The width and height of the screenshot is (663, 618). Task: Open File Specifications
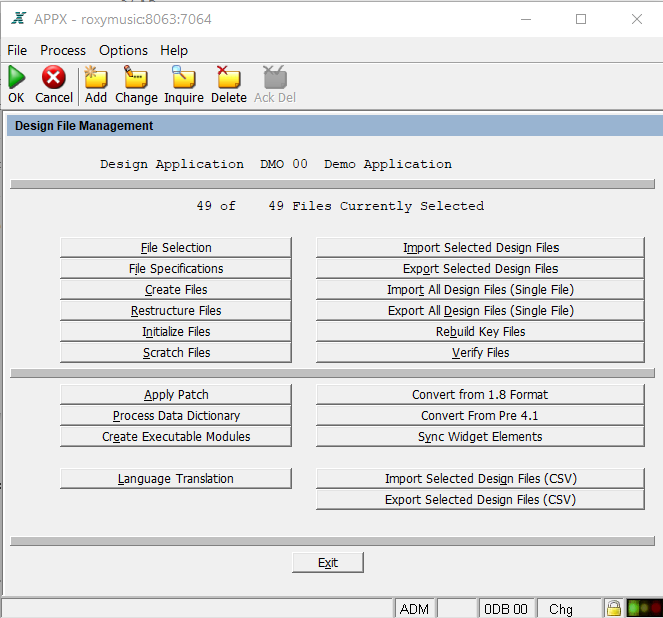point(176,268)
